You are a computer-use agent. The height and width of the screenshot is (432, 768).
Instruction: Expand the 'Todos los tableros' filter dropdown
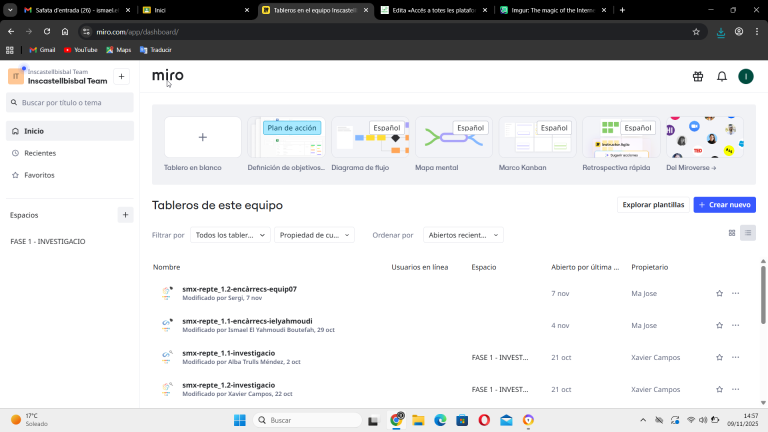click(230, 235)
